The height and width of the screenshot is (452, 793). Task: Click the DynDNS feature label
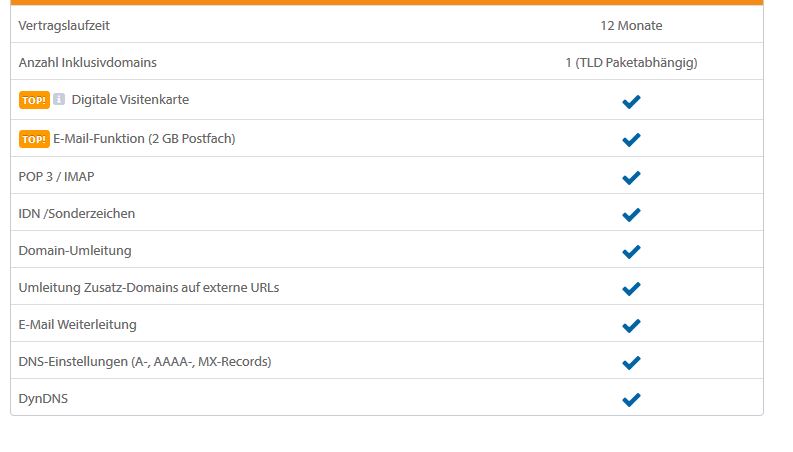tap(43, 399)
